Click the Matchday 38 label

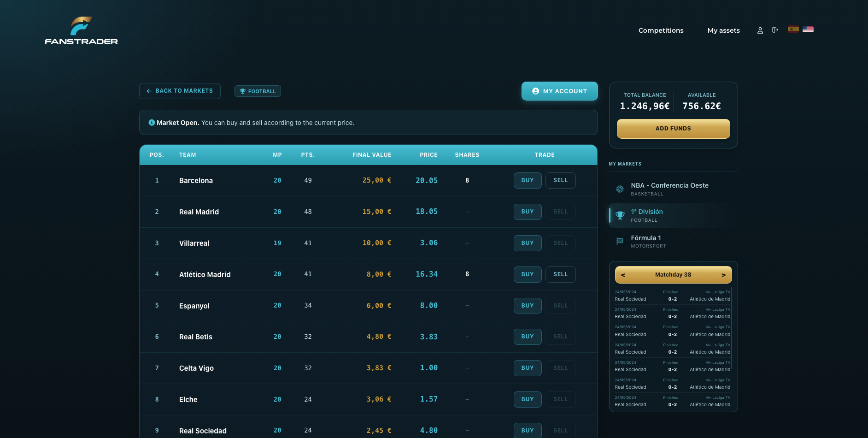(673, 275)
